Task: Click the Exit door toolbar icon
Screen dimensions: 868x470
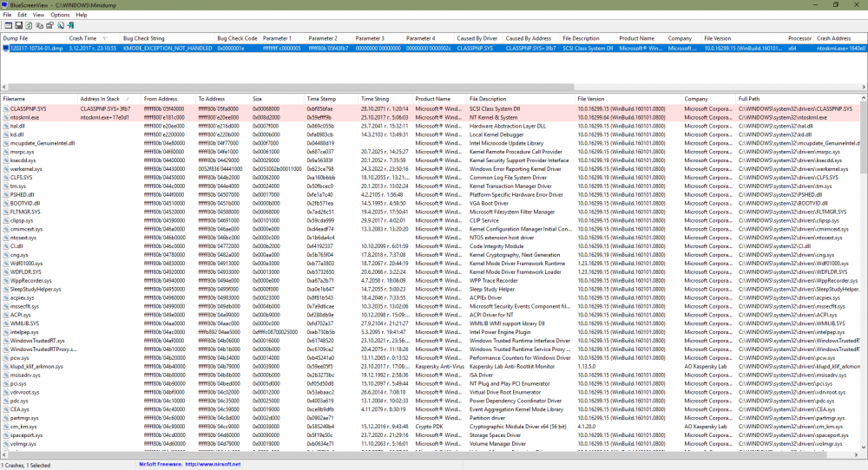Action: tap(71, 25)
